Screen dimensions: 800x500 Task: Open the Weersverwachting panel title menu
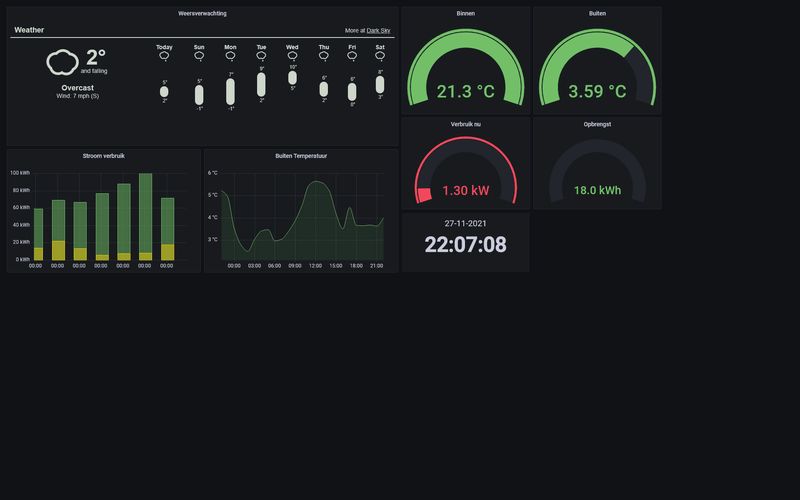point(202,14)
